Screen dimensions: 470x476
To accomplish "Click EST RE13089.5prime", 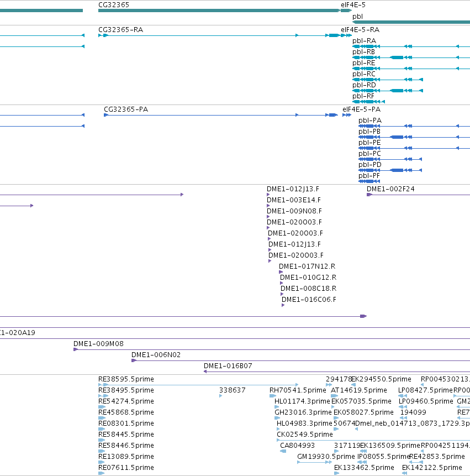I will (126, 457).
